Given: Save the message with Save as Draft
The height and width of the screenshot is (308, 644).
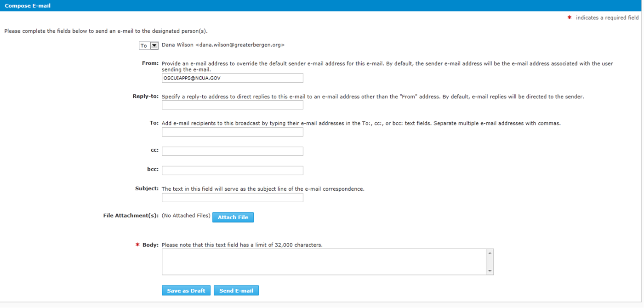Looking at the screenshot, I should [186, 291].
